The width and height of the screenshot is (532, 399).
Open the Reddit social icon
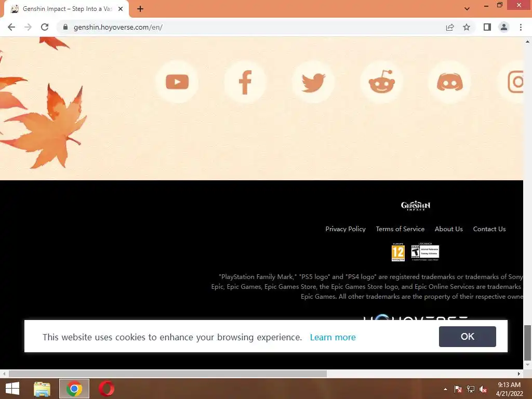point(382,82)
